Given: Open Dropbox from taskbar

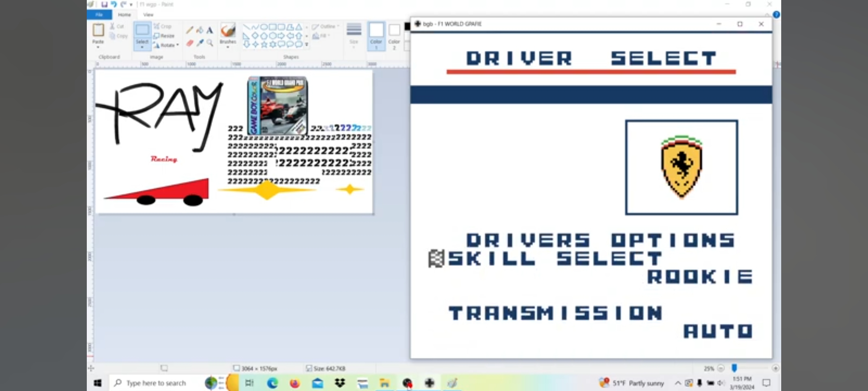Looking at the screenshot, I should (x=340, y=383).
